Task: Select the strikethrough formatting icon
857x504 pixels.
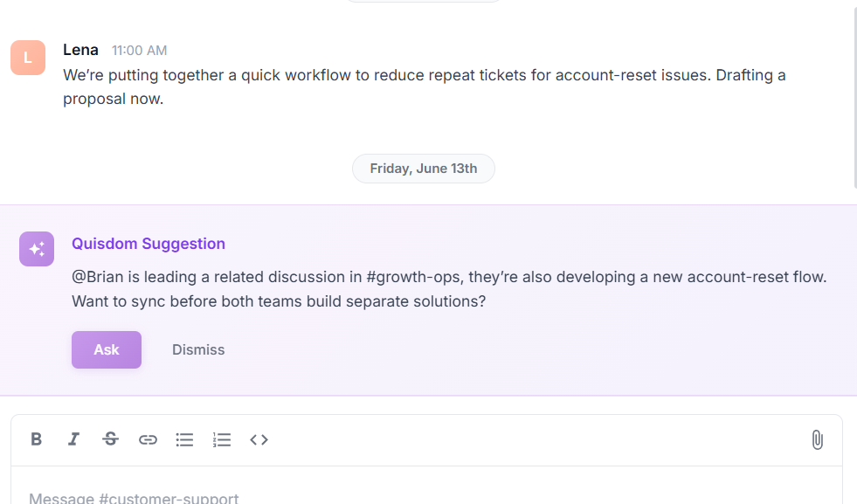Action: [110, 439]
